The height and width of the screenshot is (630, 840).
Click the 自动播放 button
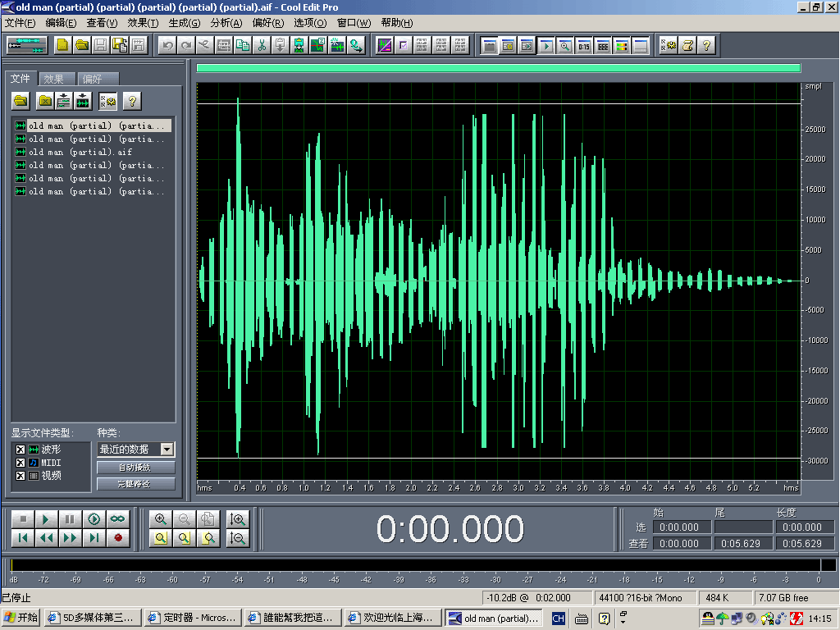tap(135, 467)
